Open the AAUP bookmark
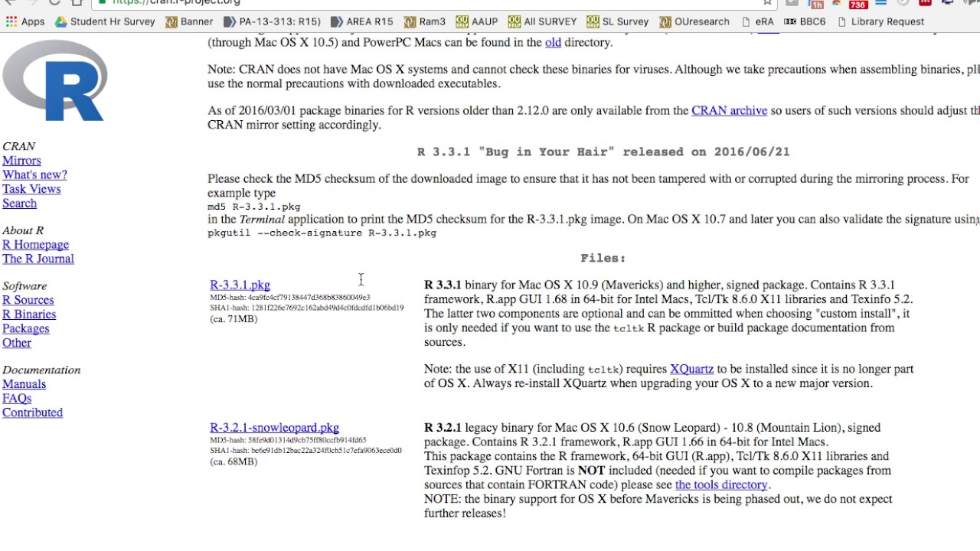 pyautogui.click(x=477, y=21)
